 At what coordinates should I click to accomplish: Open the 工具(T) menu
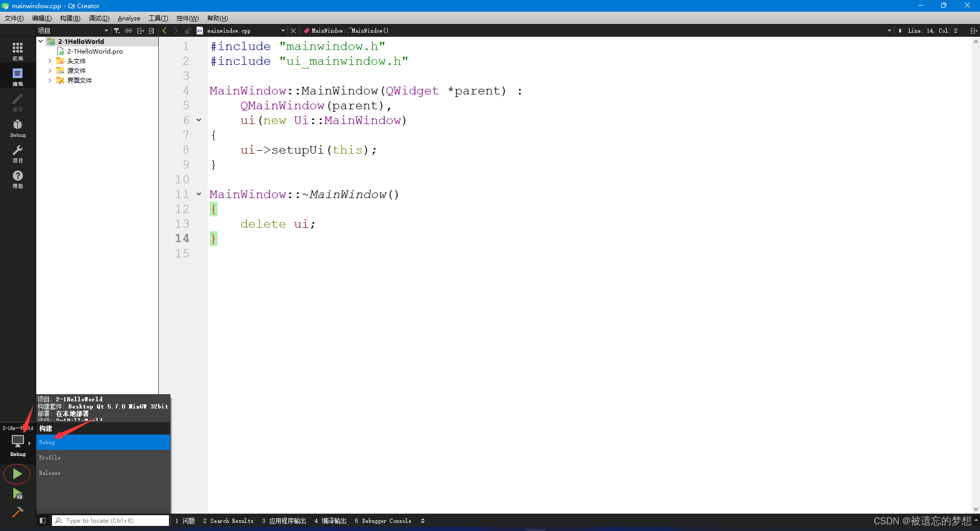coord(158,18)
